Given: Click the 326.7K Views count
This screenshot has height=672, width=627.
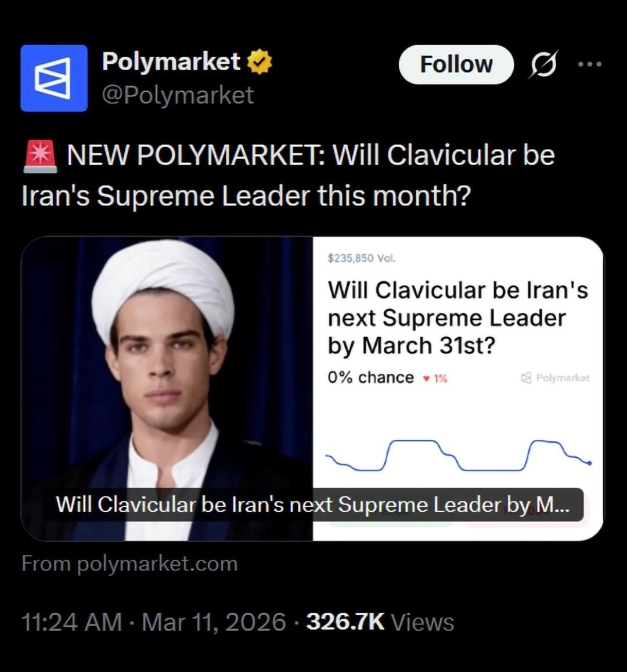Looking at the screenshot, I should [x=380, y=622].
